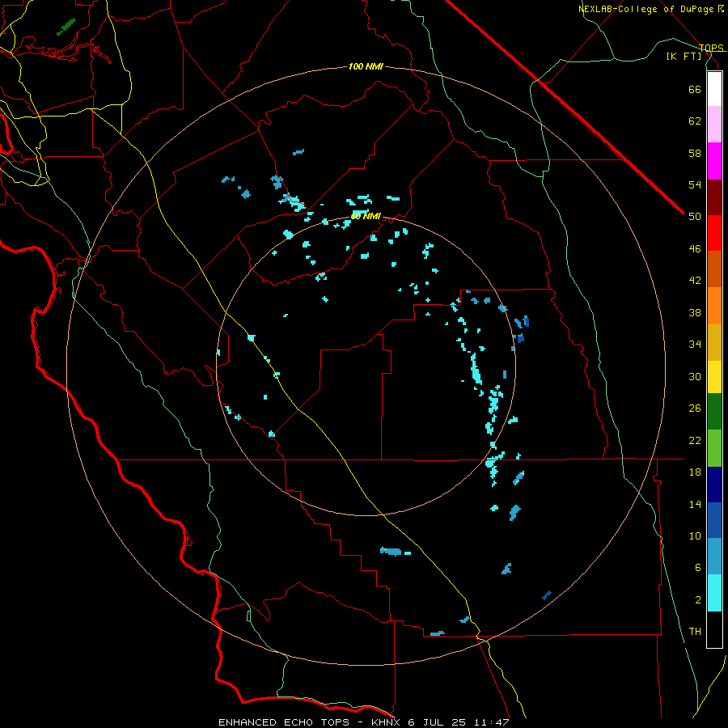The height and width of the screenshot is (728, 728).
Task: Click the magenta 58 kft legend swatch
Action: click(714, 161)
